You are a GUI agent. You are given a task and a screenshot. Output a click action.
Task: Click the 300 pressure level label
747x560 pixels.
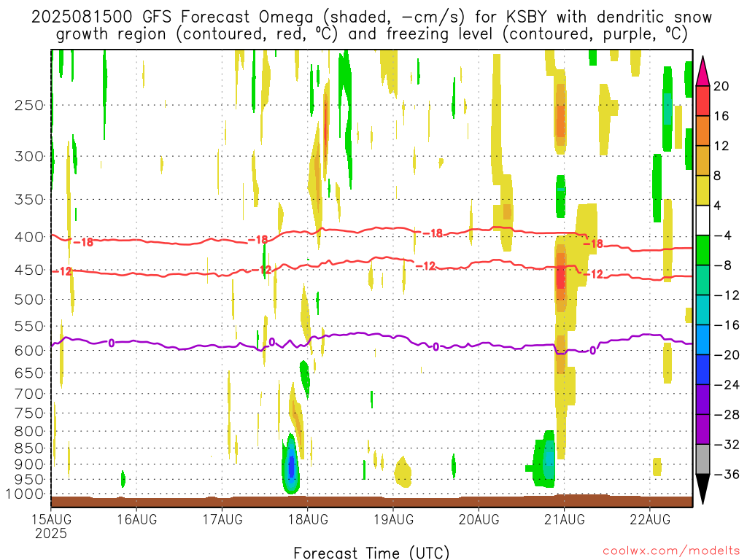(x=29, y=156)
